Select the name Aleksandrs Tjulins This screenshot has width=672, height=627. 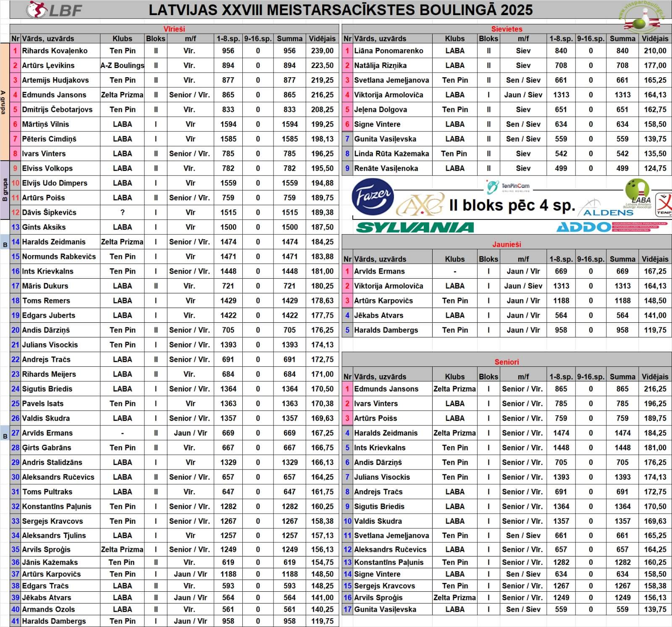pos(54,536)
